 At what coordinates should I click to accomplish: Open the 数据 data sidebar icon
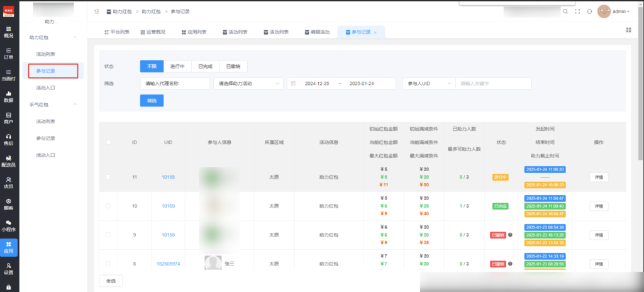(x=8, y=97)
